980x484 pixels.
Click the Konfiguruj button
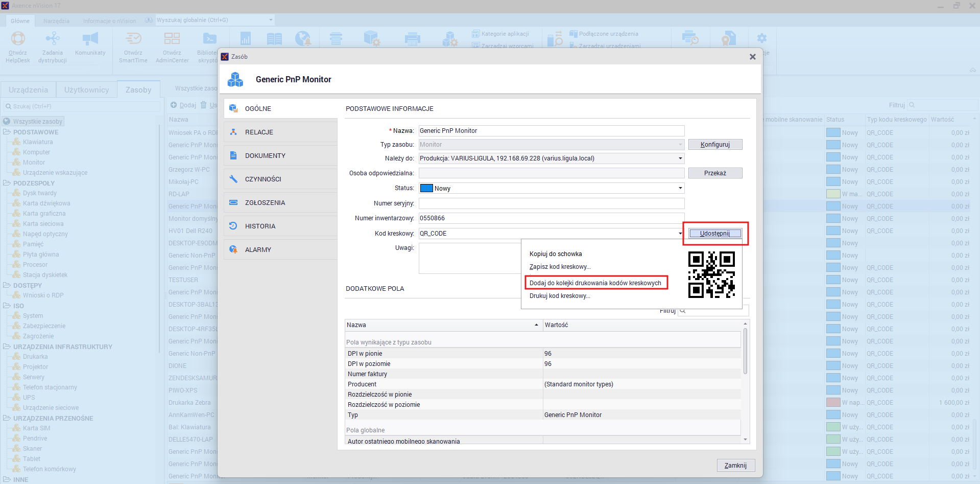[x=715, y=145]
